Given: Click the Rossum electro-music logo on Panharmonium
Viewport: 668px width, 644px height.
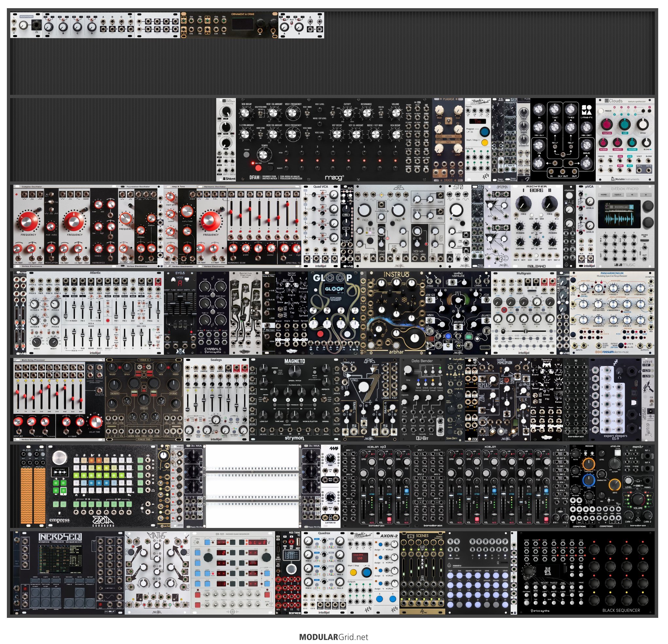Looking at the screenshot, I should tap(611, 352).
